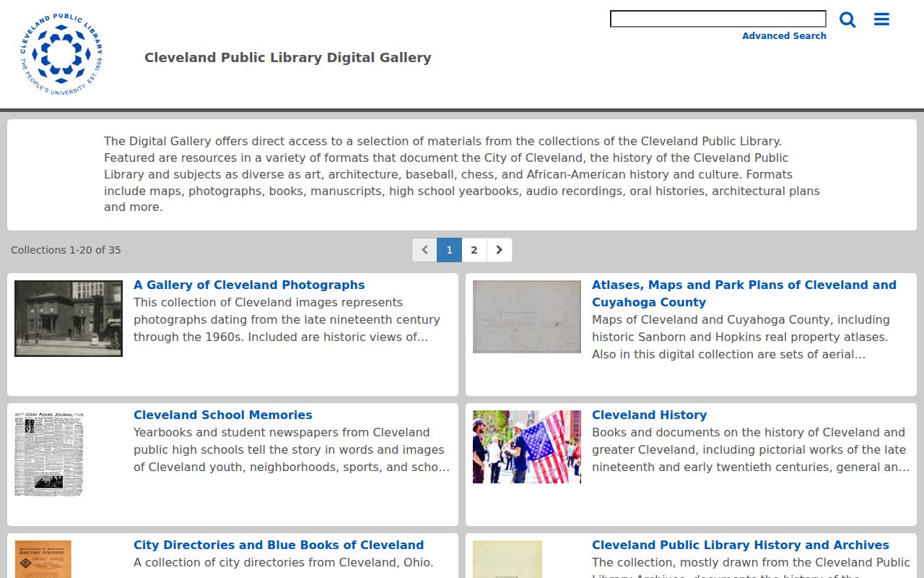Image resolution: width=924 pixels, height=578 pixels.
Task: Click the 'This collection of Cleveland images' description
Action: (x=287, y=319)
